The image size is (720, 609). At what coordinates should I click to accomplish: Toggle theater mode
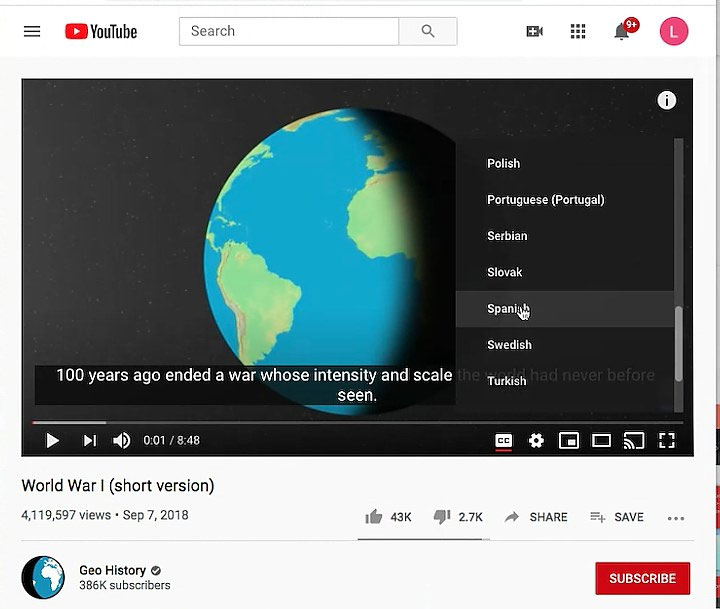pos(601,440)
